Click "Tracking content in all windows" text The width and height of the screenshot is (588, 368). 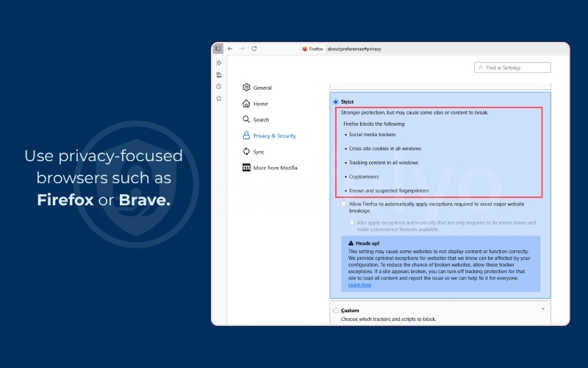pyautogui.click(x=383, y=163)
